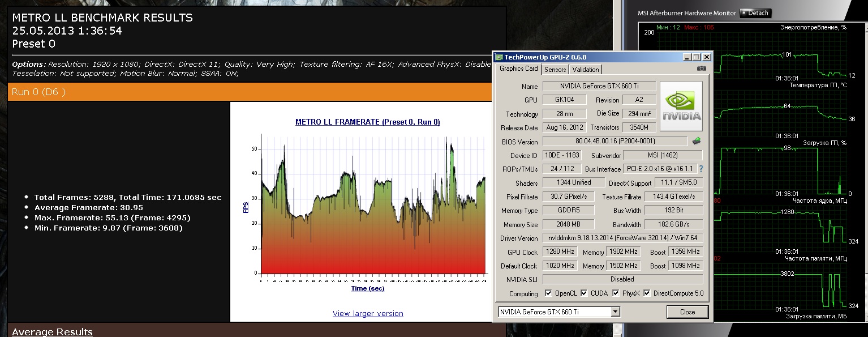Click the Device ID field 10DE - 1183

click(561, 155)
